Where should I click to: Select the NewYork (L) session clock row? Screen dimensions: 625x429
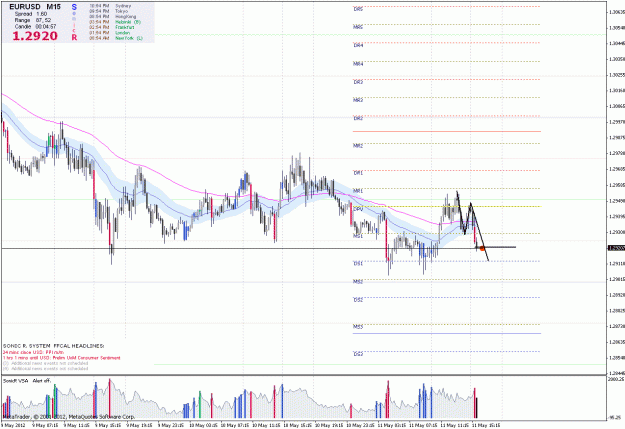point(116,38)
